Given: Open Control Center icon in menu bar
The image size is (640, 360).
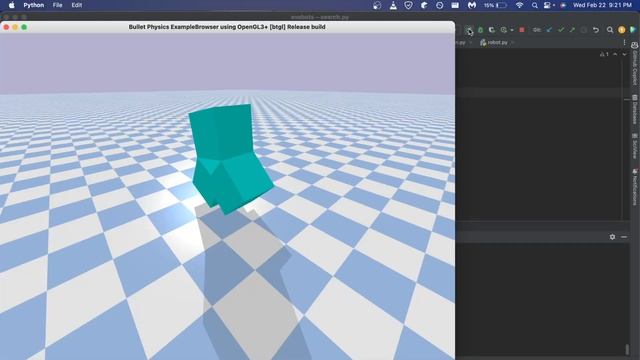Looking at the screenshot, I should (x=547, y=5).
